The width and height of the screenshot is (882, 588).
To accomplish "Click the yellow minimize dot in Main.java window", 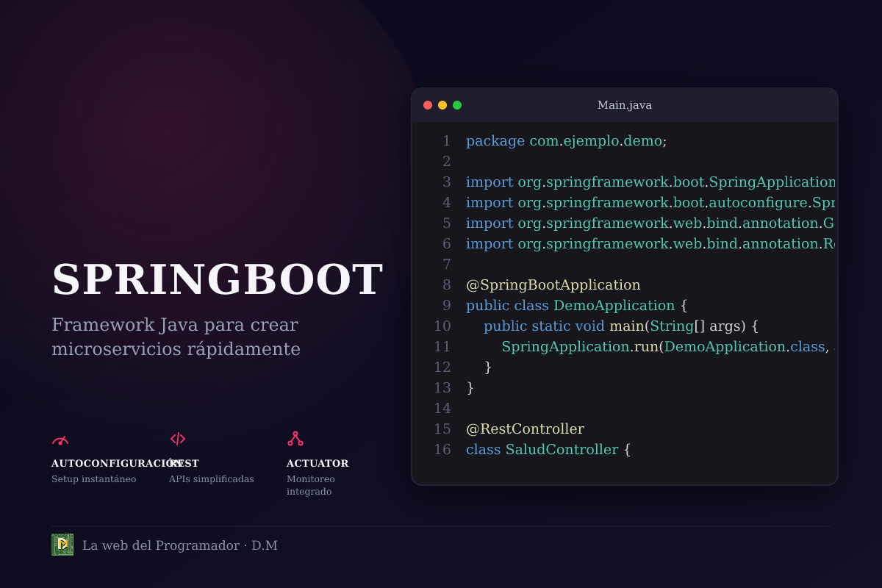I will [442, 105].
